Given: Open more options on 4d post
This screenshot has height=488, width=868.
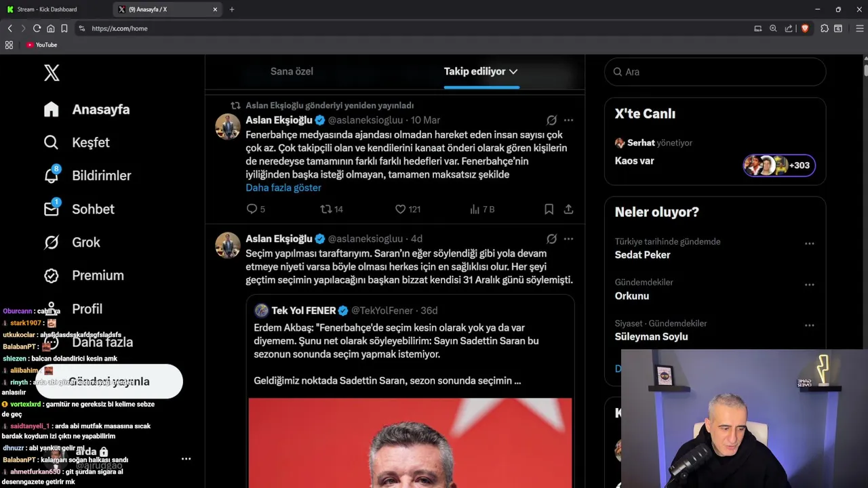Looking at the screenshot, I should coord(568,239).
